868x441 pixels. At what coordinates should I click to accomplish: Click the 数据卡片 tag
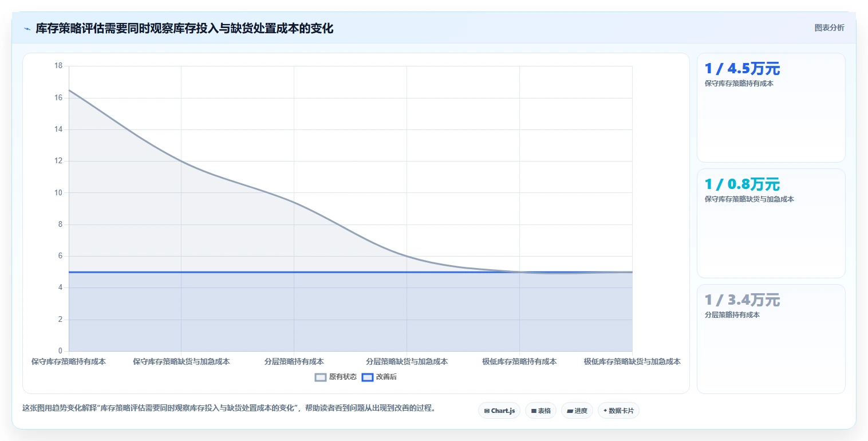click(x=618, y=411)
